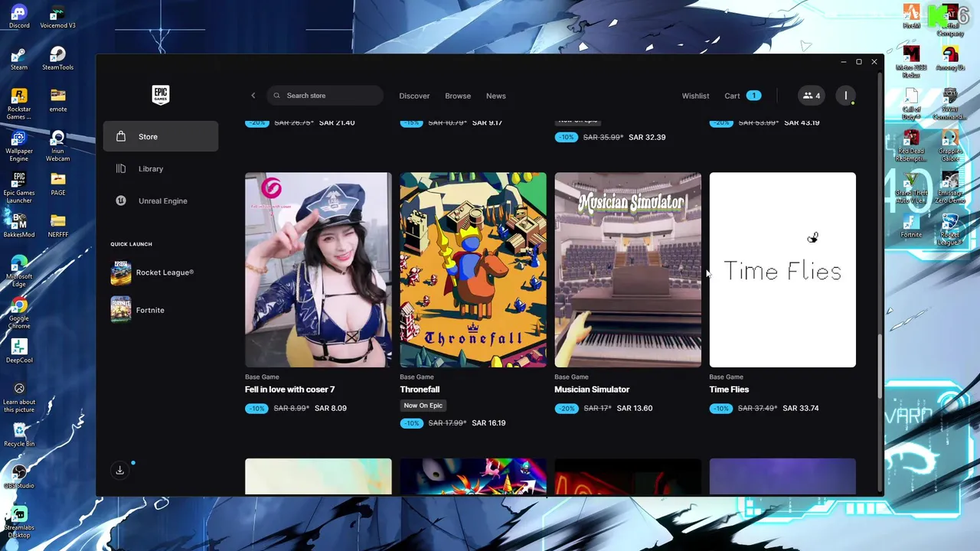Open Learn about this picture icon

tap(19, 397)
